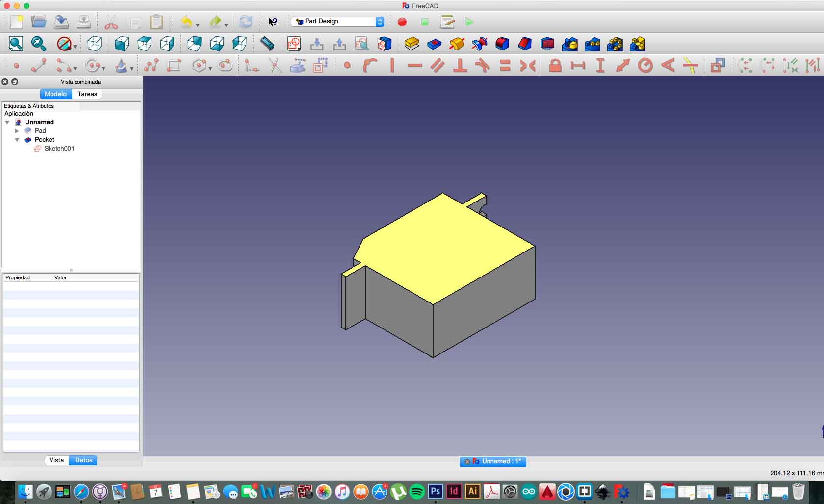Set top view cube icon
The width and height of the screenshot is (824, 504).
click(x=144, y=44)
